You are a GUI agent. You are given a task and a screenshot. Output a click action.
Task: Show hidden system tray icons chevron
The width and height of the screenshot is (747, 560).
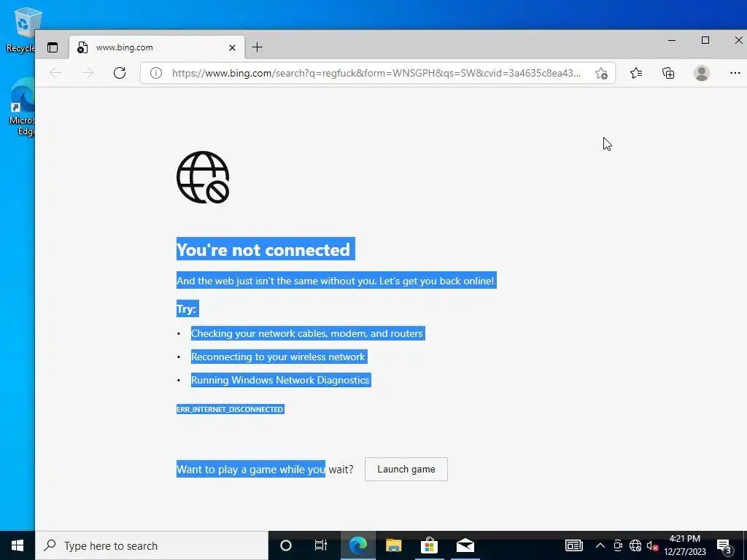click(x=600, y=545)
